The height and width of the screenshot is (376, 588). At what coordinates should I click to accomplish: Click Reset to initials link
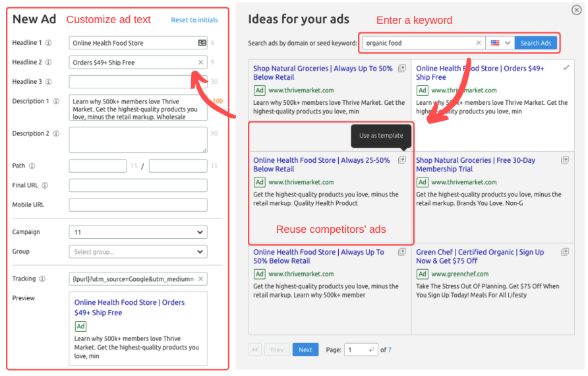pyautogui.click(x=194, y=20)
